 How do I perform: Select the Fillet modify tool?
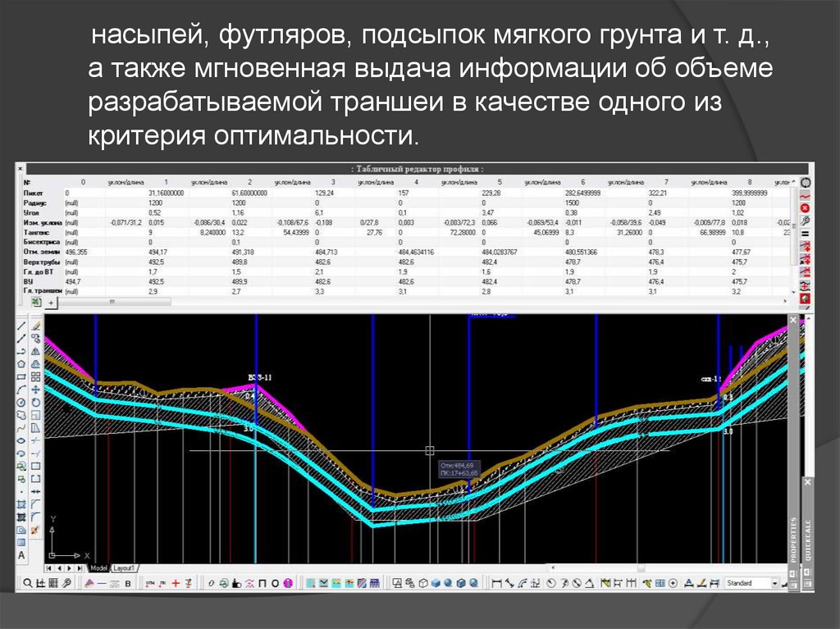coord(35,517)
